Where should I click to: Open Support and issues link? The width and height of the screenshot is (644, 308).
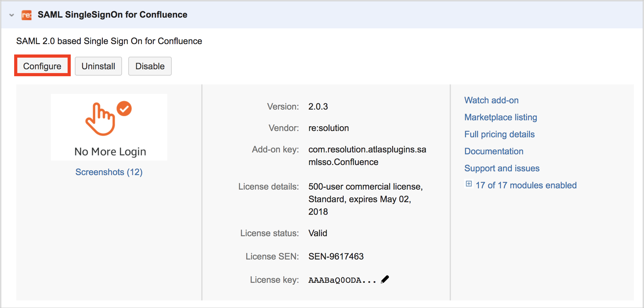coord(502,168)
